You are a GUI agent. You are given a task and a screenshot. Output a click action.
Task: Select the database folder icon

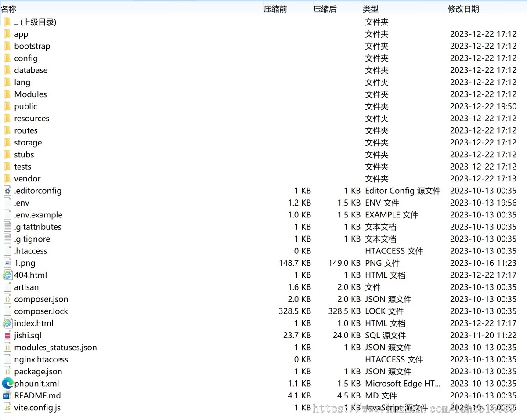coord(7,70)
